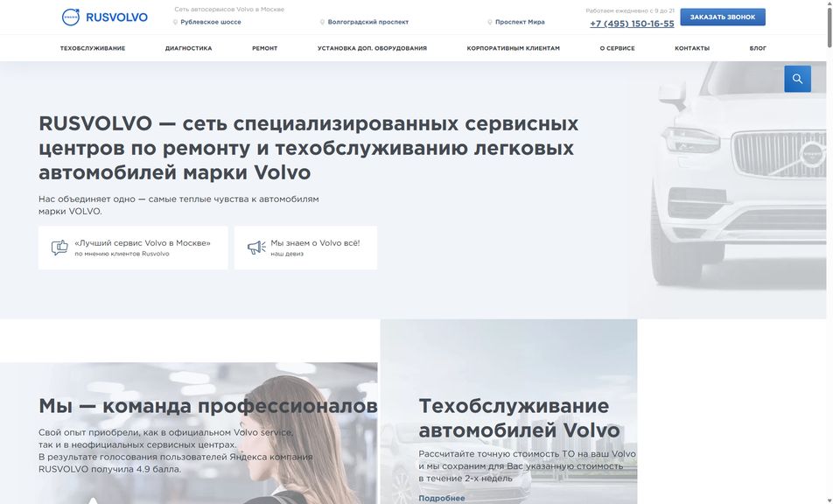The image size is (833, 504).
Task: Click the main RUSVOLVO headline text
Action: pyautogui.click(x=308, y=148)
